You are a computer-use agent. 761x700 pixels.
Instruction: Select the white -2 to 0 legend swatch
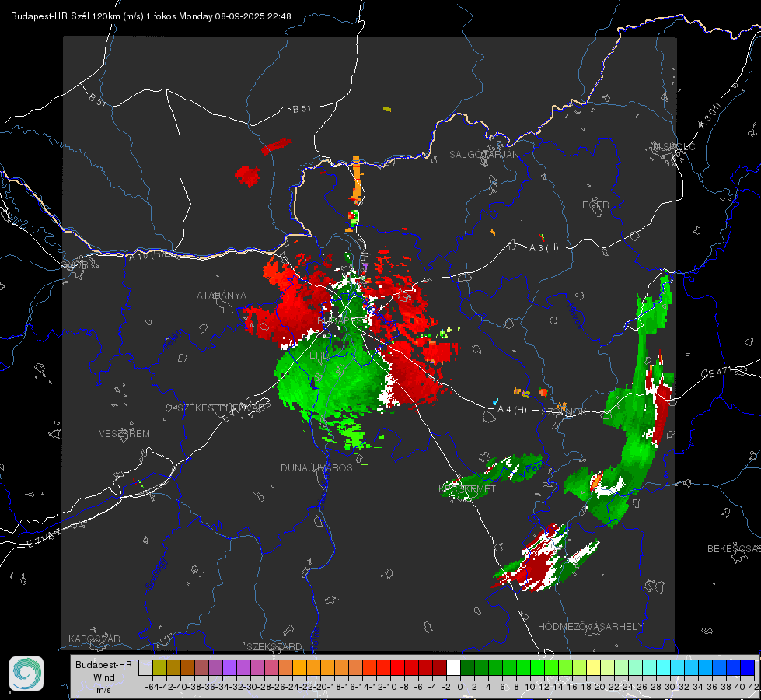coord(453,668)
